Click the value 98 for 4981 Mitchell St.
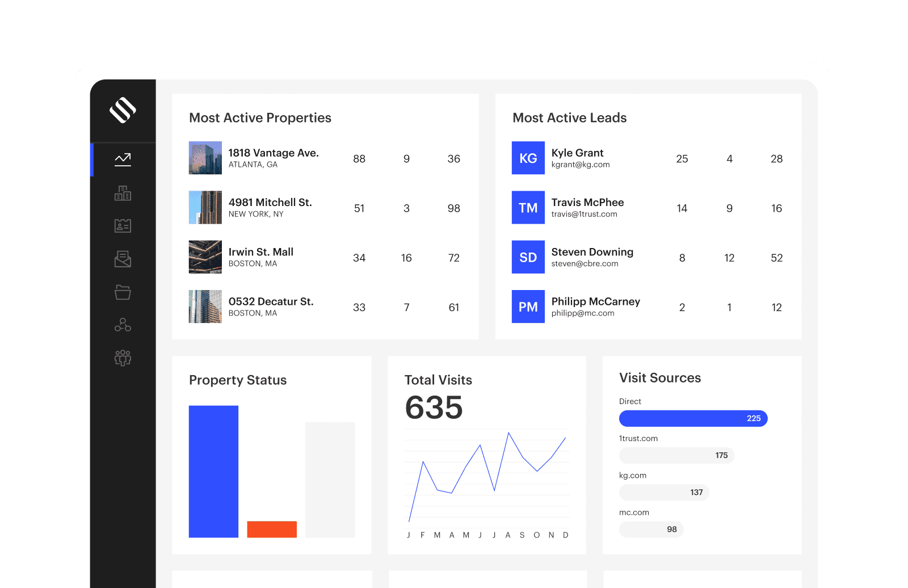Image resolution: width=908 pixels, height=588 pixels. (x=454, y=208)
